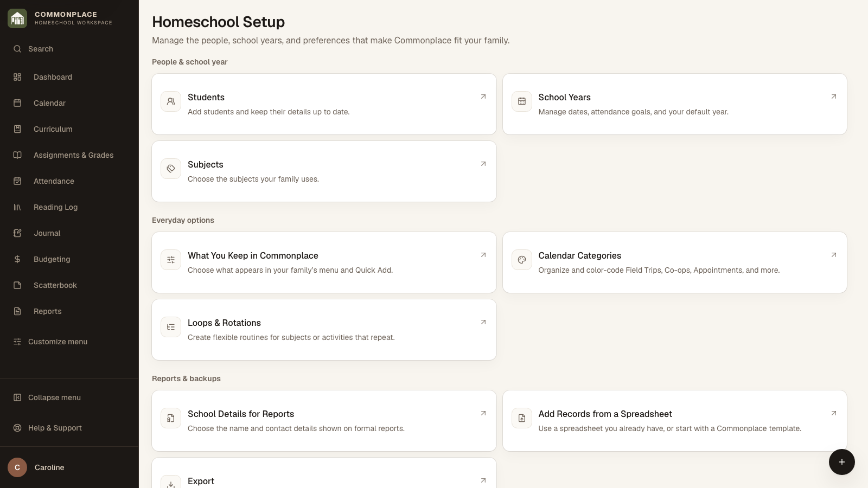Image resolution: width=868 pixels, height=488 pixels.
Task: Open Budgeting from the sidebar
Action: coord(69,259)
